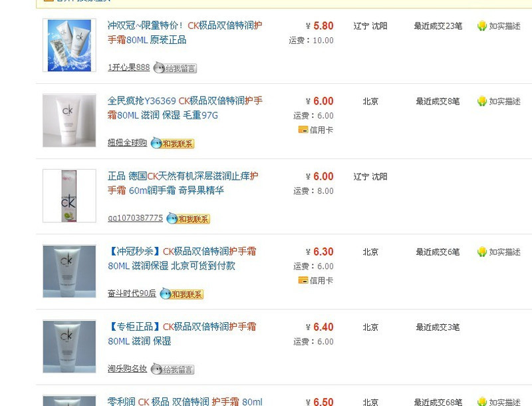Click 如实描述 badge on the 6.30 listing
The width and height of the screenshot is (532, 406).
click(x=499, y=252)
